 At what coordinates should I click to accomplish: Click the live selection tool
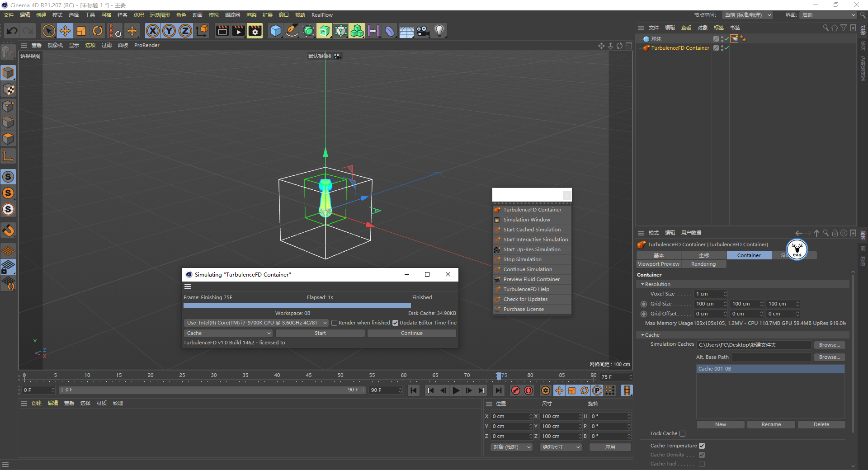tap(48, 31)
